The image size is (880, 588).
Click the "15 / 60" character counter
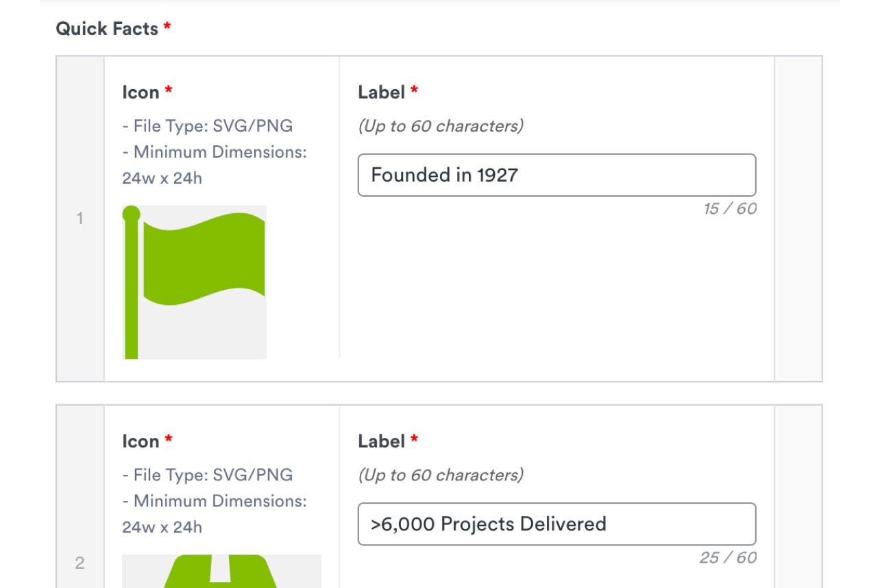point(729,209)
